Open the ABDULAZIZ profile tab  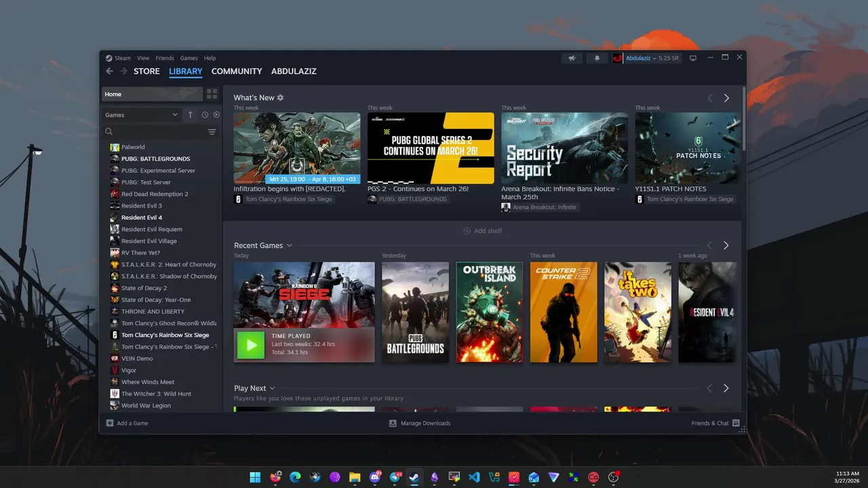294,71
